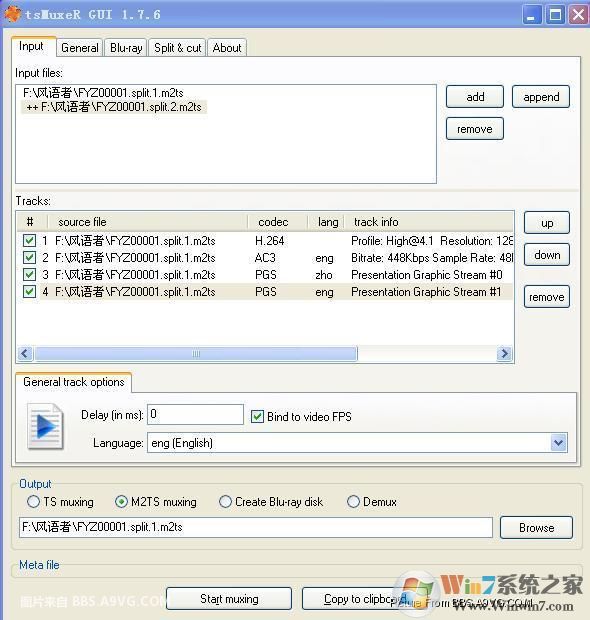This screenshot has height=620, width=590.
Task: Click the append button
Action: click(541, 97)
